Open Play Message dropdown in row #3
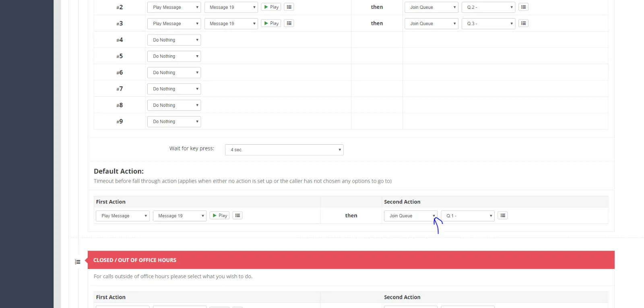Image resolution: width=644 pixels, height=308 pixels. pyautogui.click(x=174, y=24)
